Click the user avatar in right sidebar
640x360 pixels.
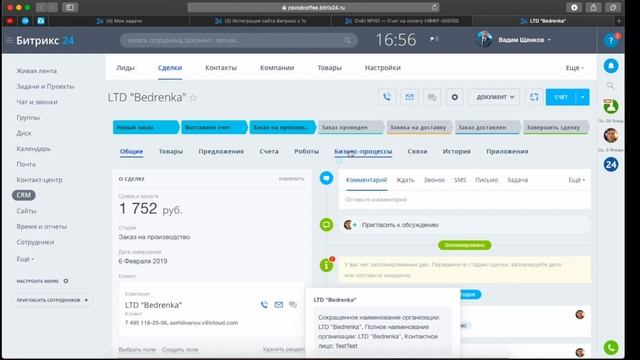[x=611, y=136]
